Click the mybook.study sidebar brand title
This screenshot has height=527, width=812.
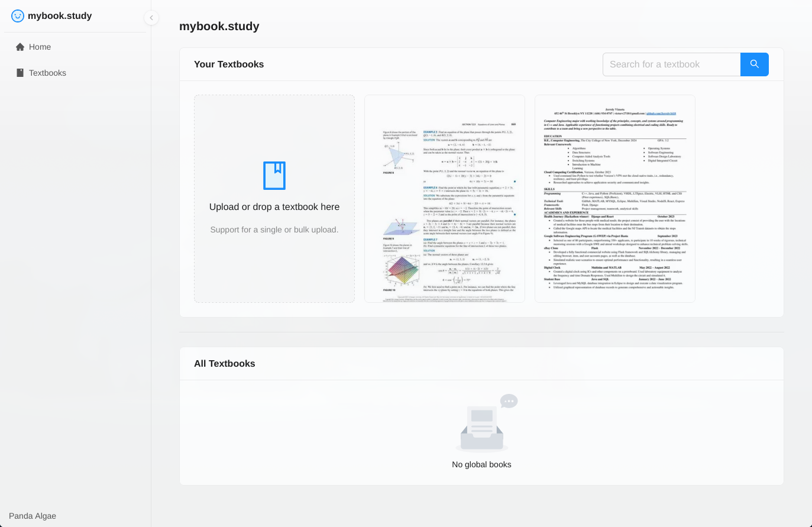(60, 16)
